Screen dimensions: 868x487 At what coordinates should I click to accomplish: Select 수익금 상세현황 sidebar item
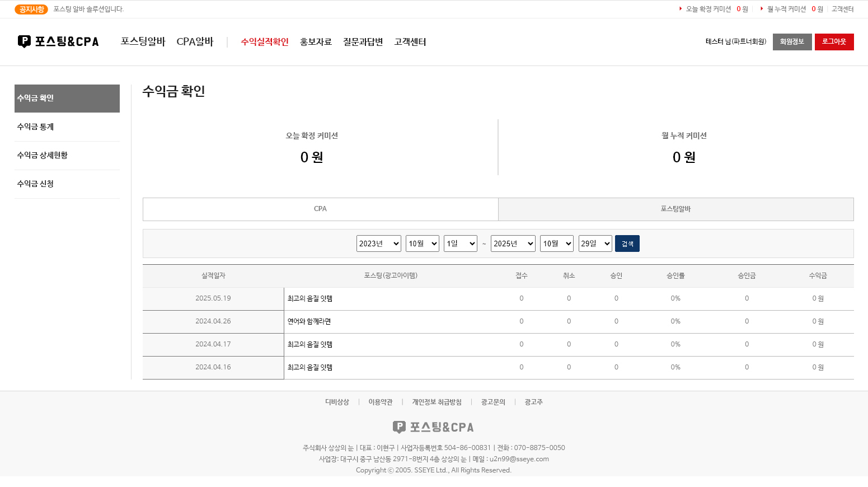tap(43, 156)
